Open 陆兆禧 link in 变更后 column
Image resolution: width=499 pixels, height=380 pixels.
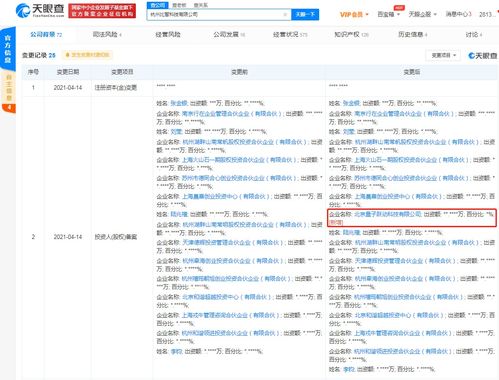[351, 233]
